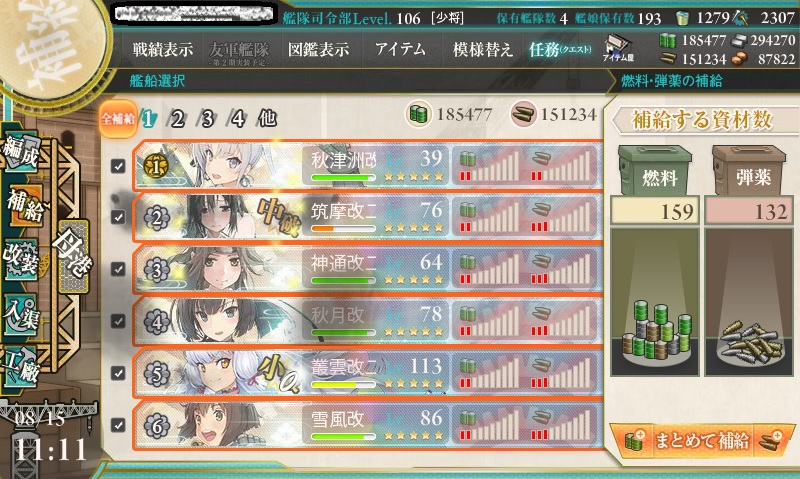
Task: Click the 燃料 fuel crate icon
Action: tap(655, 170)
